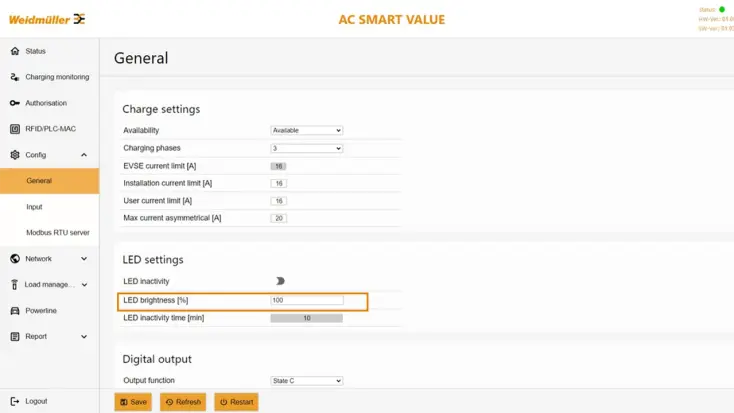Collapse the Config menu chevron
Viewport: 734px width, 413px height.
pyautogui.click(x=84, y=155)
